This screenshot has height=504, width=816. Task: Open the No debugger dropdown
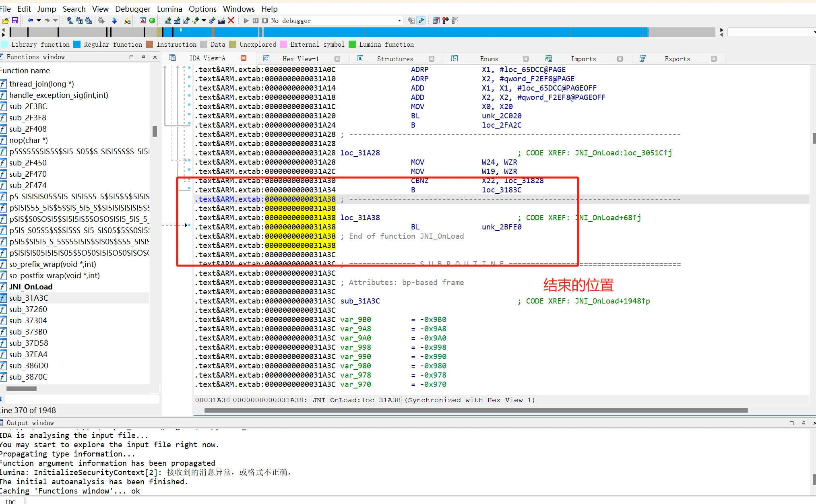click(399, 21)
